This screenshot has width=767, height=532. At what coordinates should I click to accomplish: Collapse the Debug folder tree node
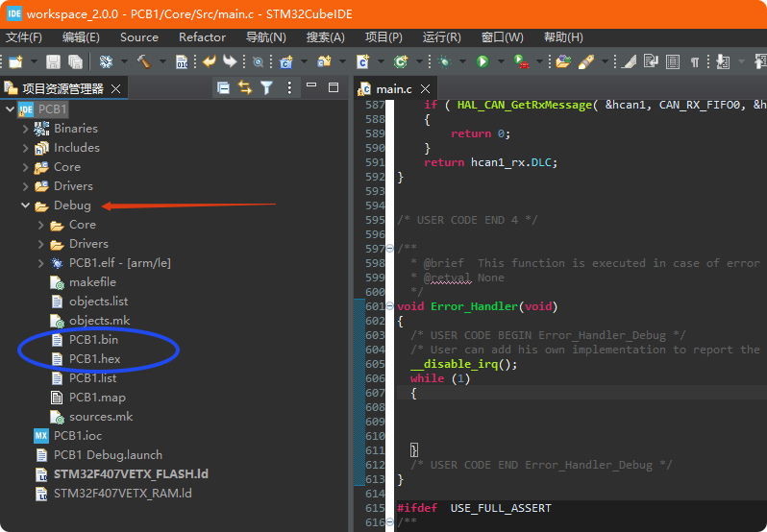[x=26, y=206]
